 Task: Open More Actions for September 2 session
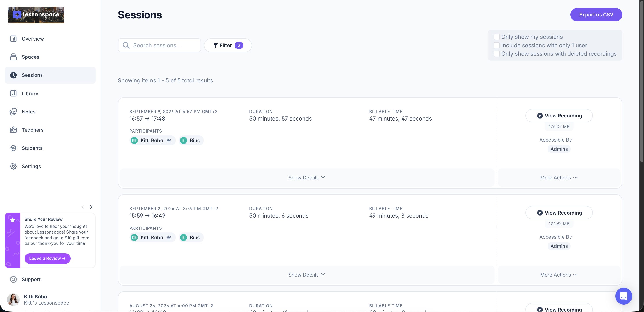tap(559, 275)
